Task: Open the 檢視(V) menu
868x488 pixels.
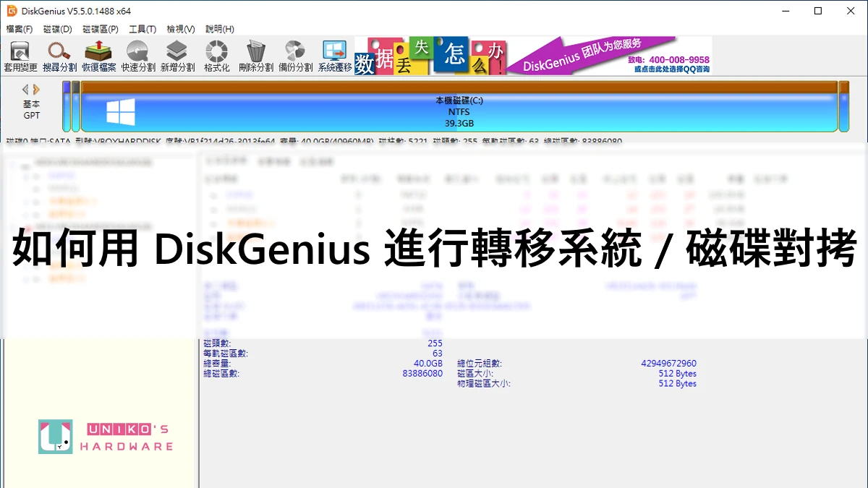Action: [181, 29]
